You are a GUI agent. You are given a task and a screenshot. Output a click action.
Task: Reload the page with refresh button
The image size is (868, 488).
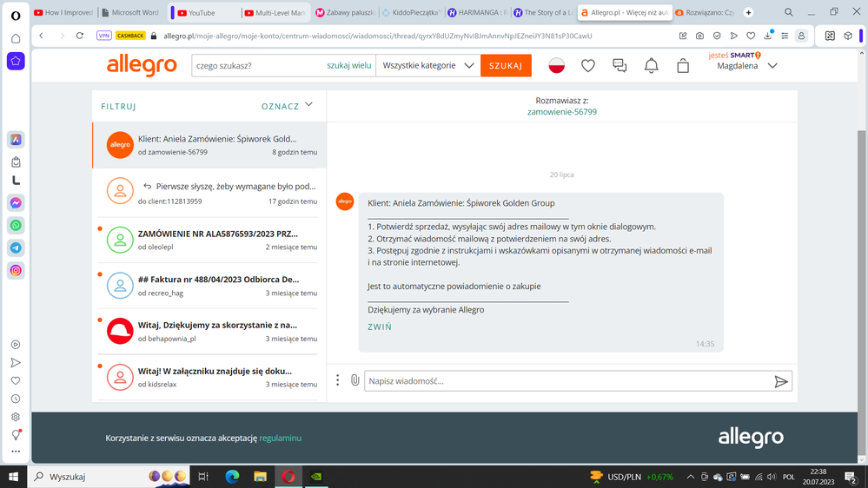coord(80,36)
